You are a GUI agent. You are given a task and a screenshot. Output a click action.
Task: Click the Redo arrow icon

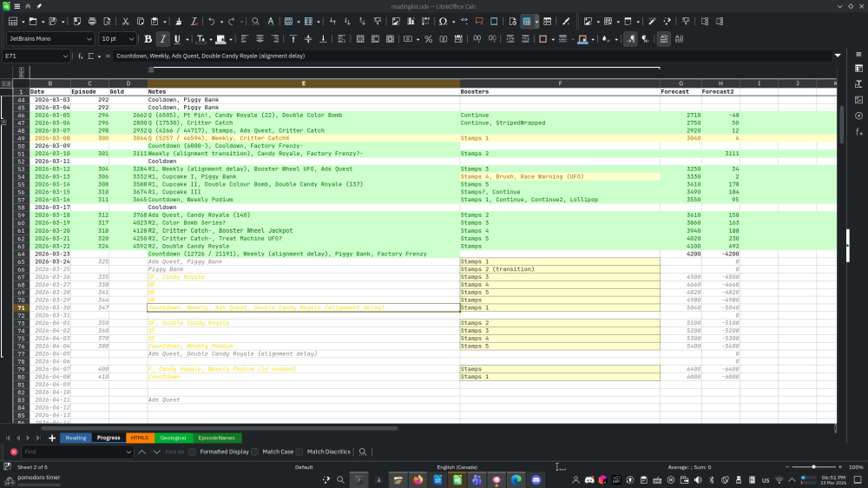point(232,22)
